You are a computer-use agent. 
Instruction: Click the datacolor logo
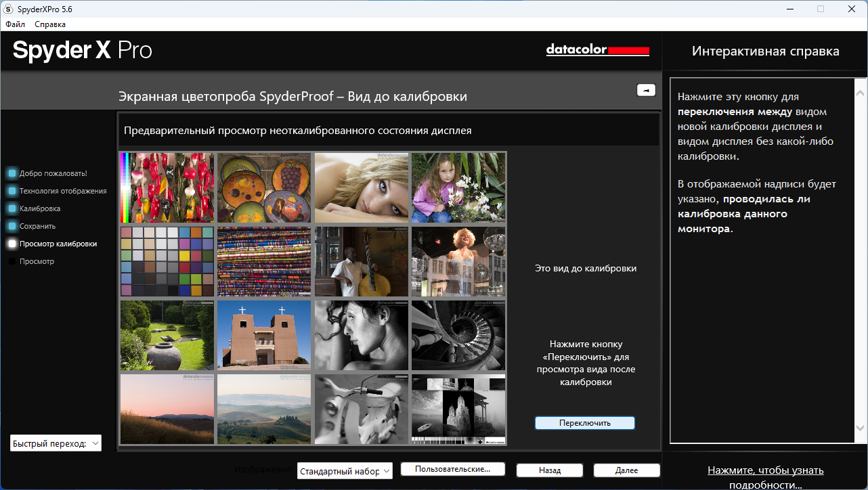pos(598,50)
